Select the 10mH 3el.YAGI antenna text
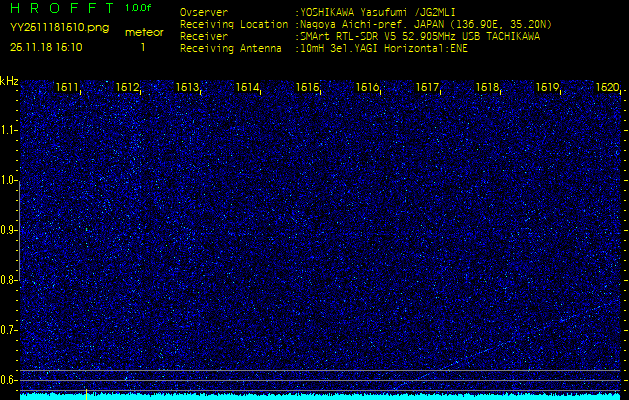Screen dimensions: 629x400 pos(384,49)
